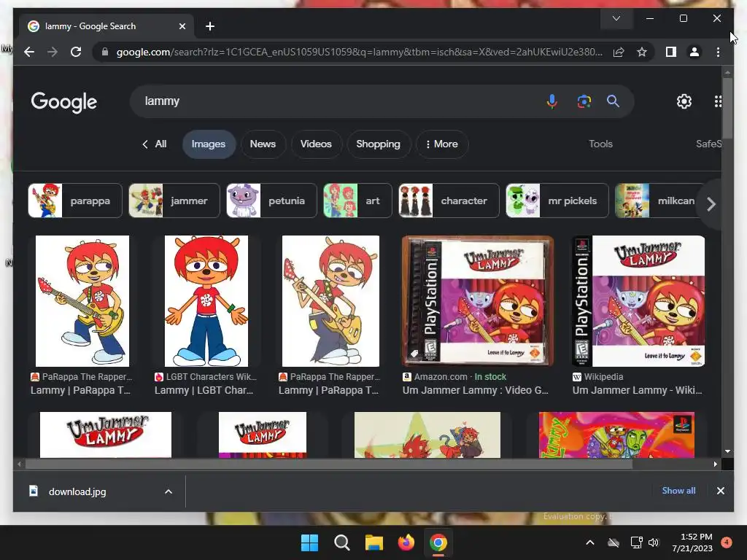Filter images by 'character' chip
The width and height of the screenshot is (747, 560).
[x=449, y=201]
